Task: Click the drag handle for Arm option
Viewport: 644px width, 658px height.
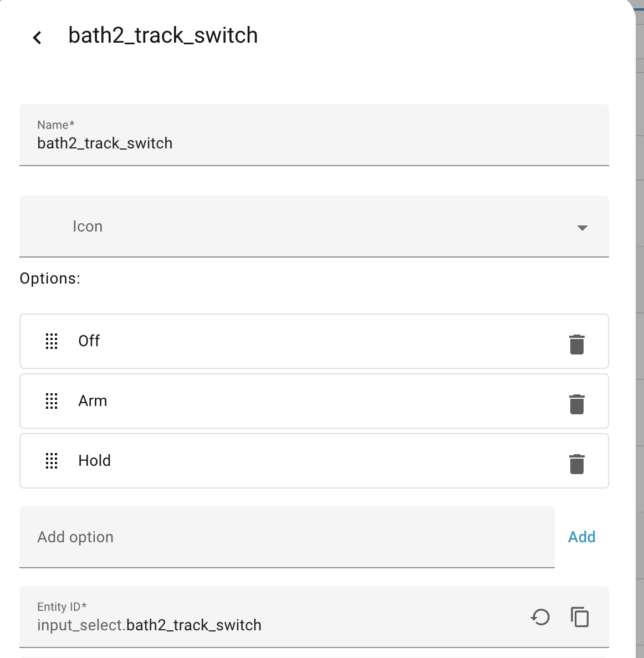Action: (52, 401)
